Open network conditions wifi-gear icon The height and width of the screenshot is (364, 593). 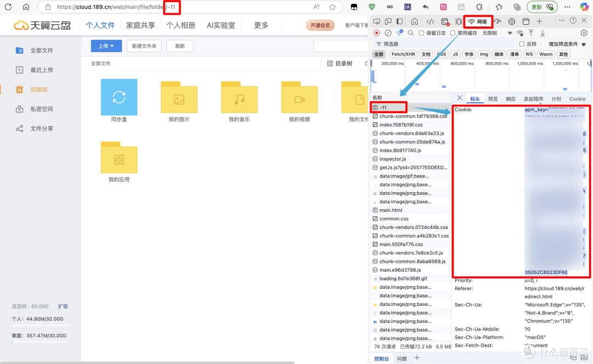coord(521,33)
